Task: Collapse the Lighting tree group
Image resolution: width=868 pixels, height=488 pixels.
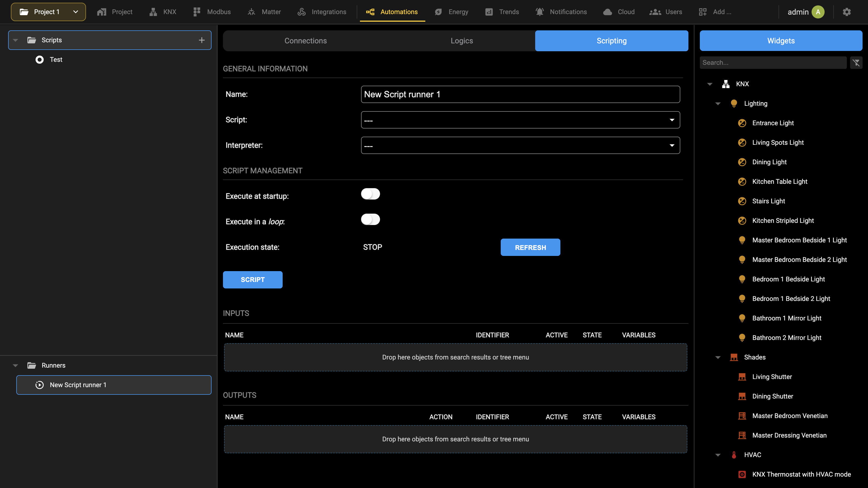Action: [x=718, y=104]
